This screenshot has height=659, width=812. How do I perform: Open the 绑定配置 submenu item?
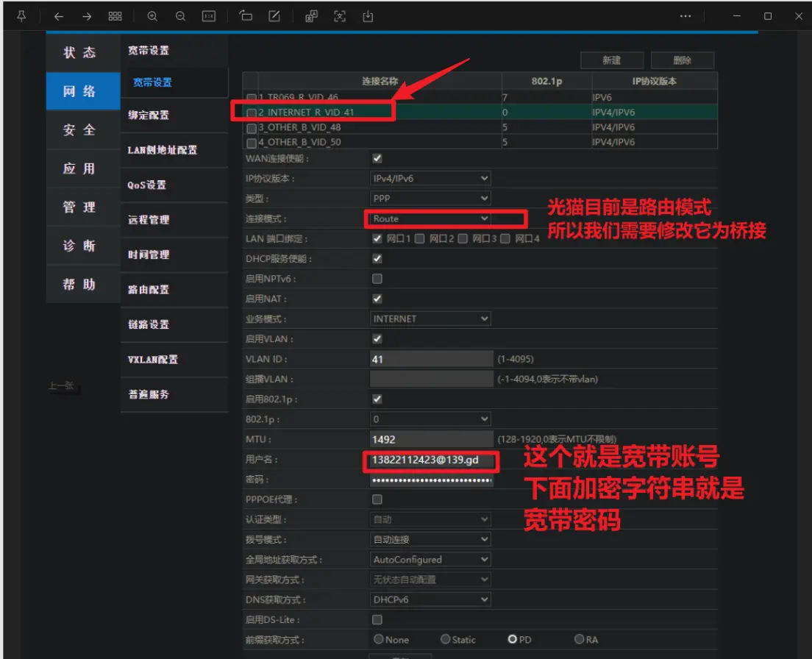click(x=149, y=115)
